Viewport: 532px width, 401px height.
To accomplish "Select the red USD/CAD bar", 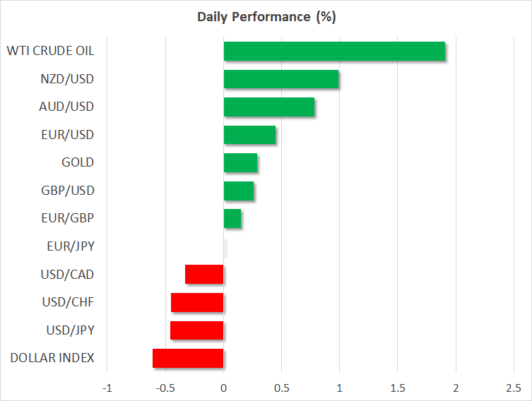I will pos(204,275).
